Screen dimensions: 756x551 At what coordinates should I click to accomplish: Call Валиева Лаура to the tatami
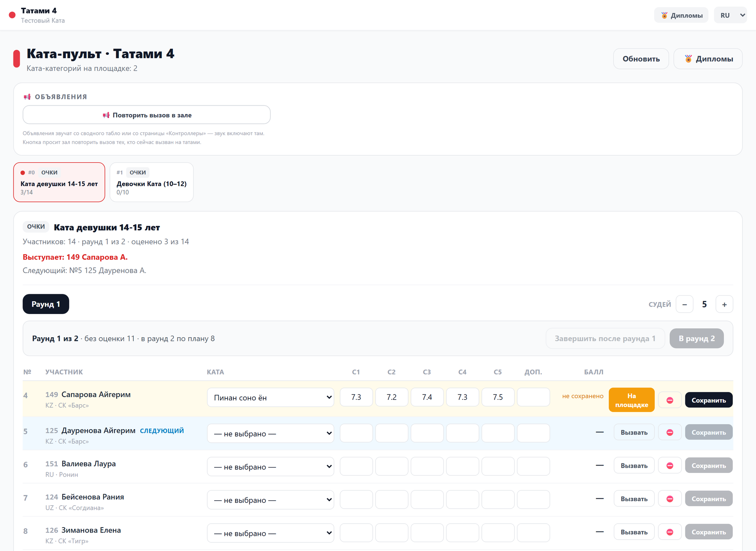click(x=634, y=466)
